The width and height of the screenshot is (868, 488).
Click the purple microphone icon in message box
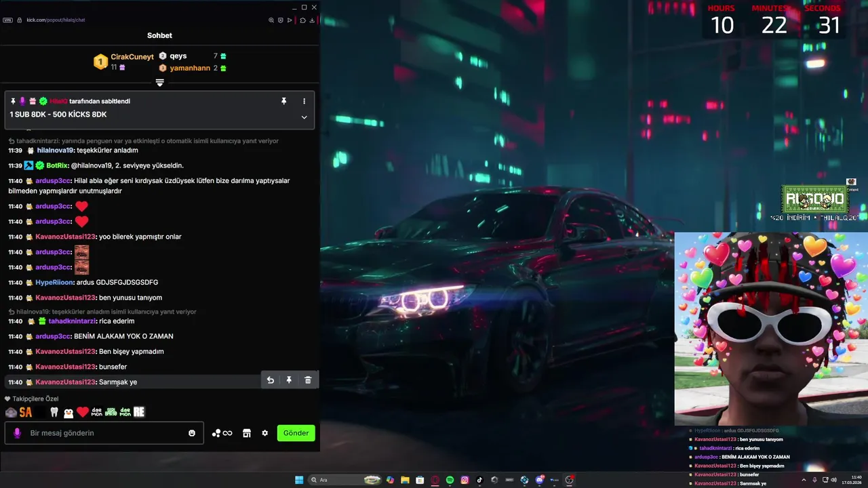[17, 433]
